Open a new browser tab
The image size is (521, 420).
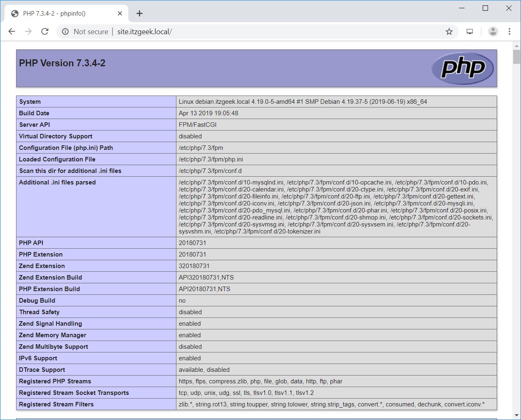(139, 13)
